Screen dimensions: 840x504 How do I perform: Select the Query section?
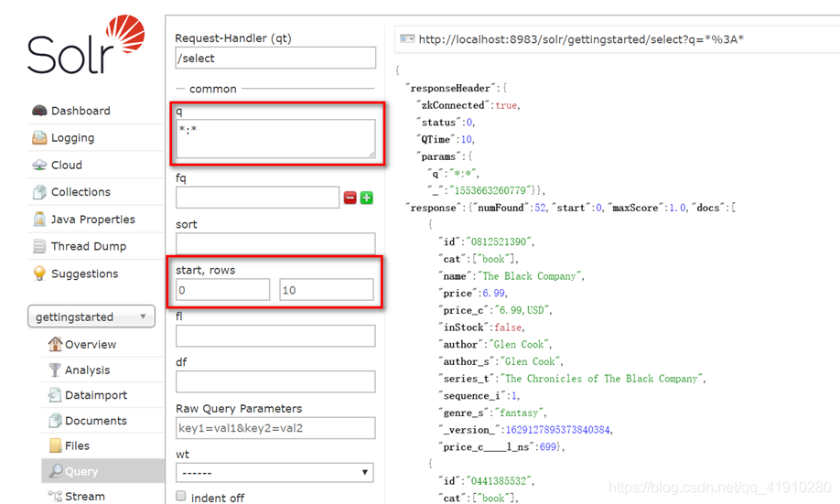point(81,471)
